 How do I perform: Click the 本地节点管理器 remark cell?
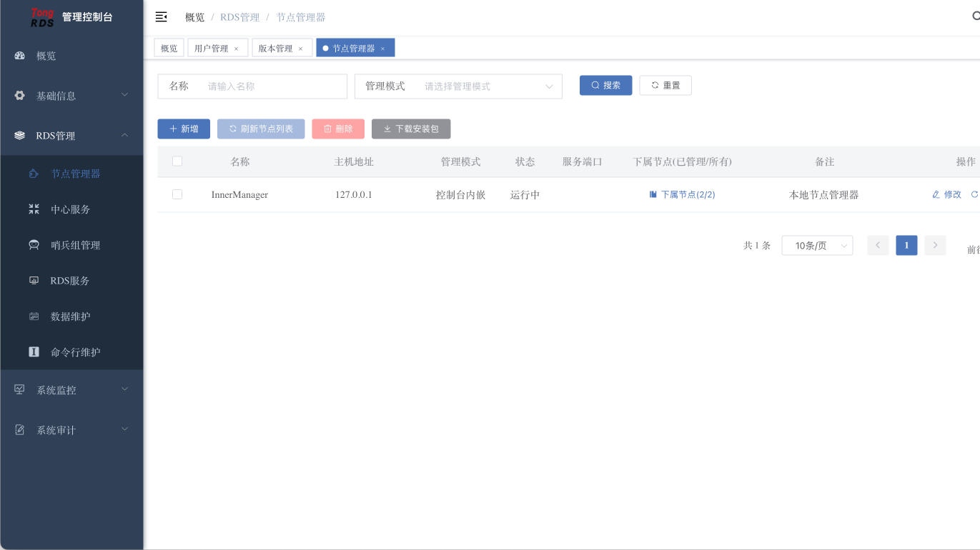(x=823, y=194)
